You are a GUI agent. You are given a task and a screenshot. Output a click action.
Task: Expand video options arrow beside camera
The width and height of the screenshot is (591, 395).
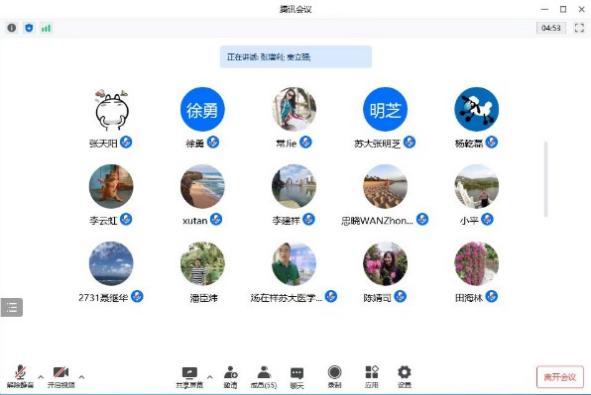(81, 377)
